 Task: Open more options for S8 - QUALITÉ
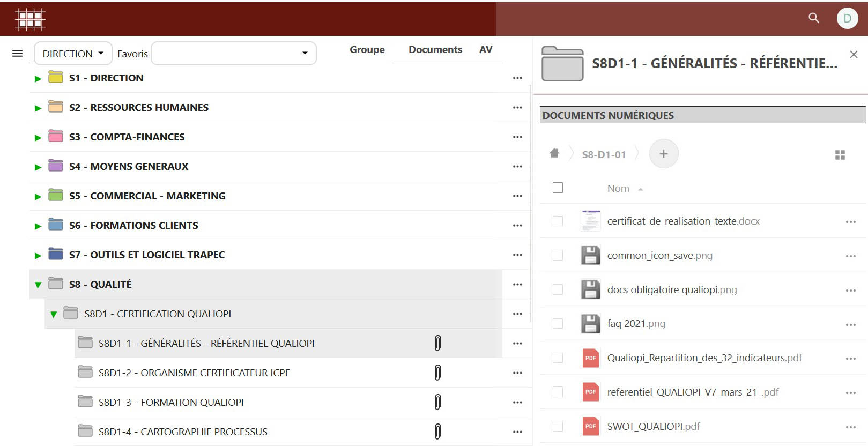517,285
